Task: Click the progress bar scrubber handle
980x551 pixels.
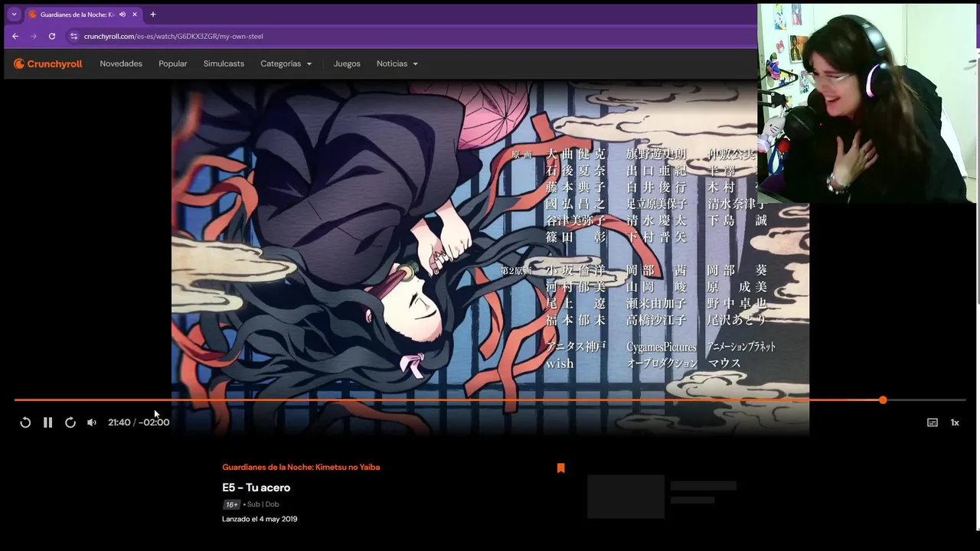Action: tap(883, 400)
